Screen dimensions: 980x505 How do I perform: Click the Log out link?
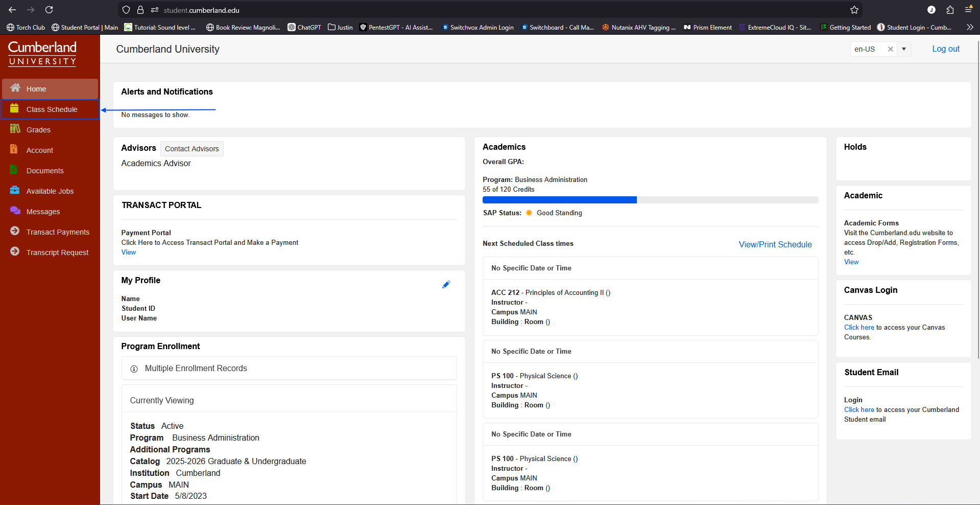click(946, 49)
